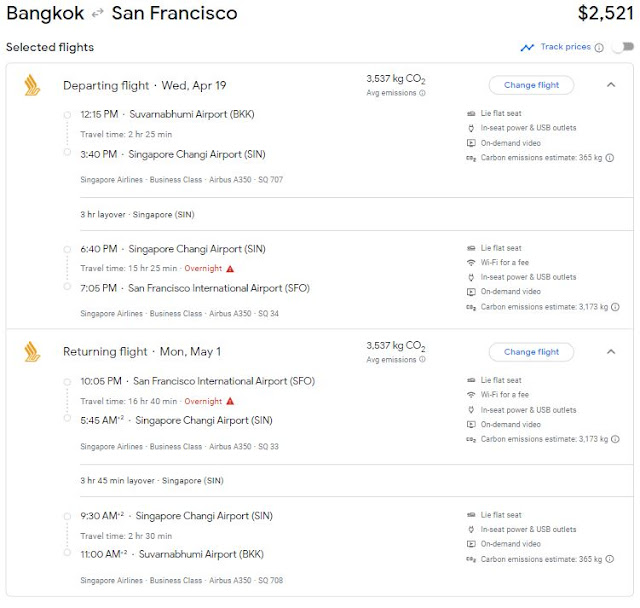Click info icon for SQ 33 carbon estimate
This screenshot has width=640, height=608.
pos(615,439)
